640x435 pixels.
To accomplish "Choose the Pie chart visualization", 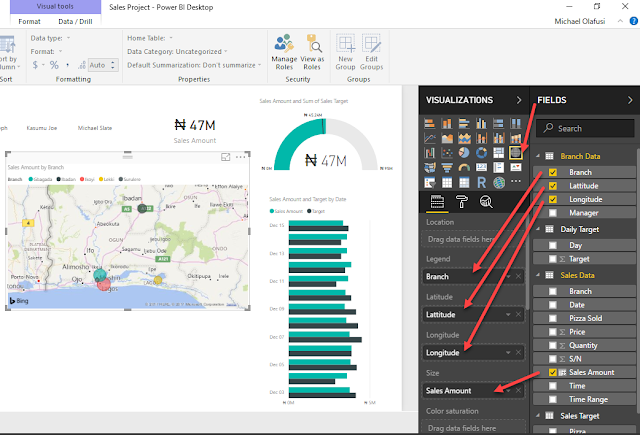I will [x=464, y=153].
